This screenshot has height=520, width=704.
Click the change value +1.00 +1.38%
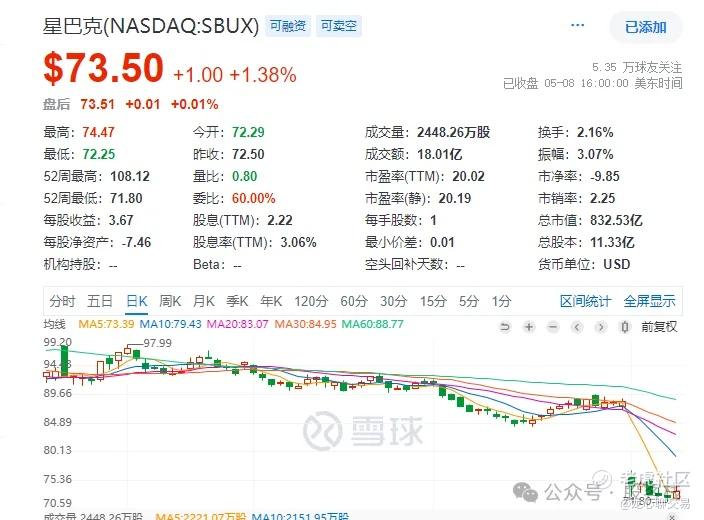235,75
